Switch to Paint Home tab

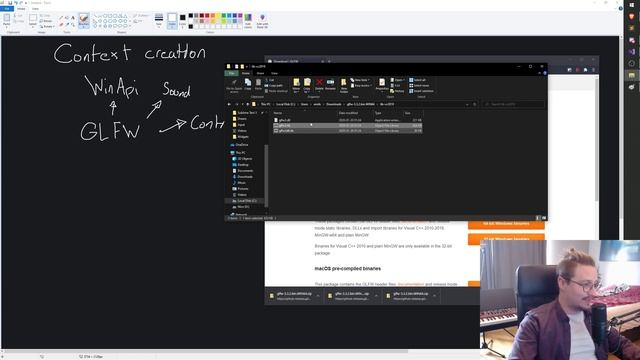click(x=21, y=9)
